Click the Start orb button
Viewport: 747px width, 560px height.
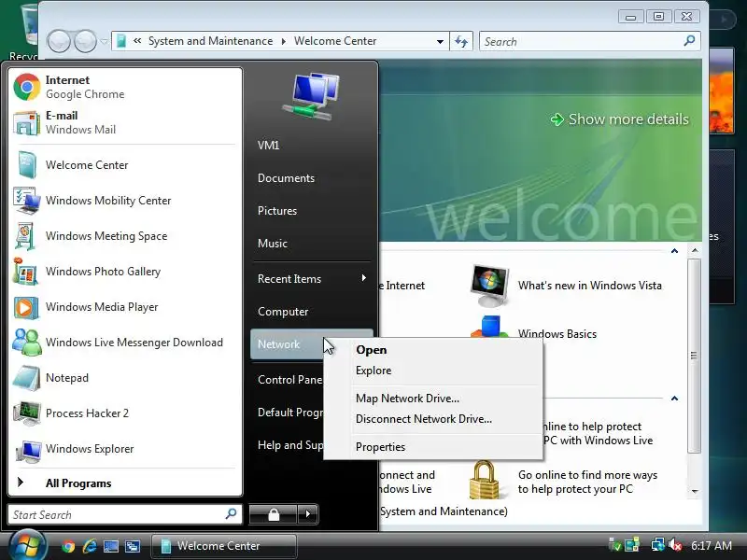(27, 545)
